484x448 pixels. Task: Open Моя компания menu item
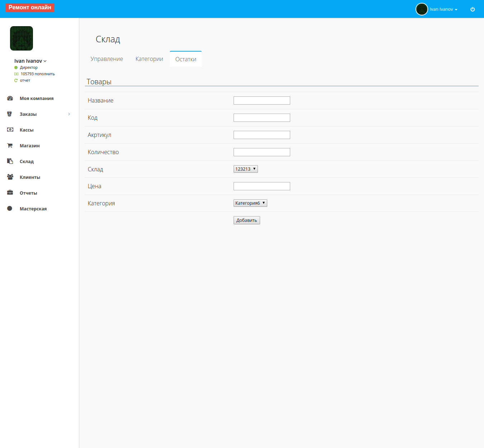point(37,99)
